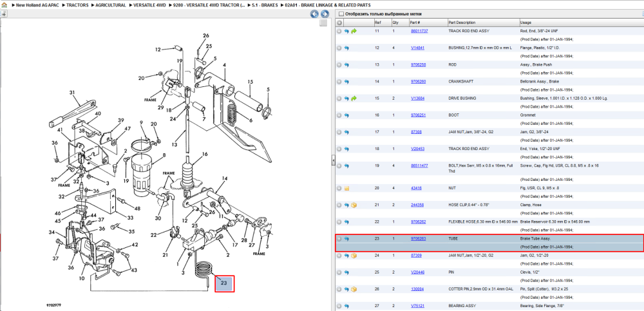Click 'Brake Tube Assy.' usage text

pyautogui.click(x=535, y=239)
